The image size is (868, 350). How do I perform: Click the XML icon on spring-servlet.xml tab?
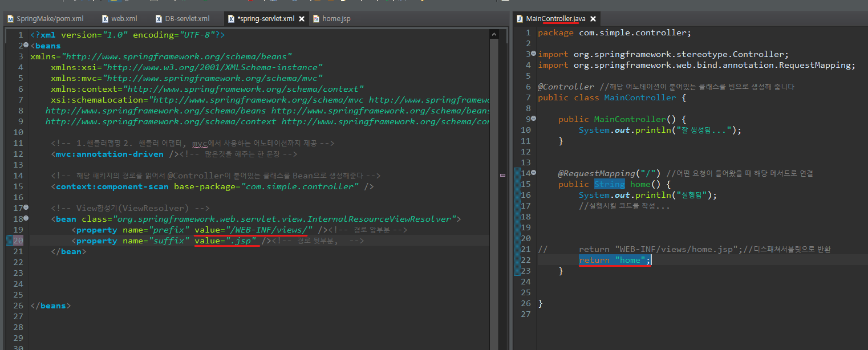(231, 19)
